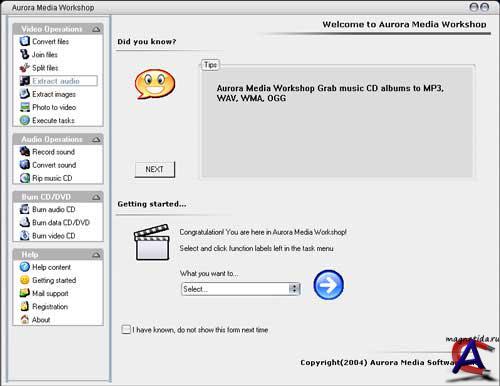500x386 pixels.
Task: Check 'do not show this form next time'
Action: (126, 330)
